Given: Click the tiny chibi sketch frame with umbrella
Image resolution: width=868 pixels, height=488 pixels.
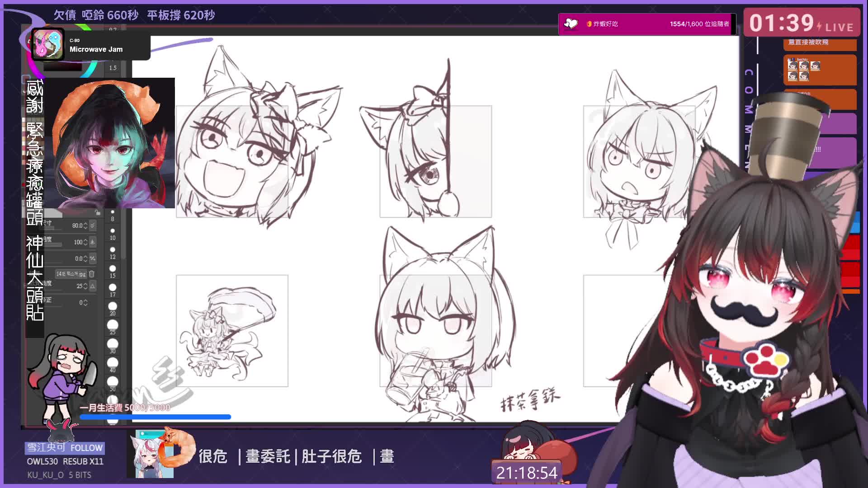Looking at the screenshot, I should [232, 331].
